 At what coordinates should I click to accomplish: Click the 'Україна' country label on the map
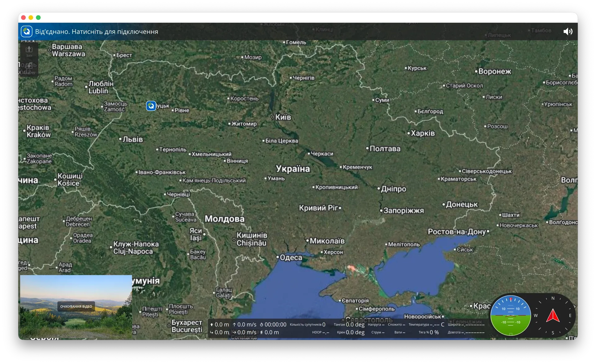tap(293, 169)
